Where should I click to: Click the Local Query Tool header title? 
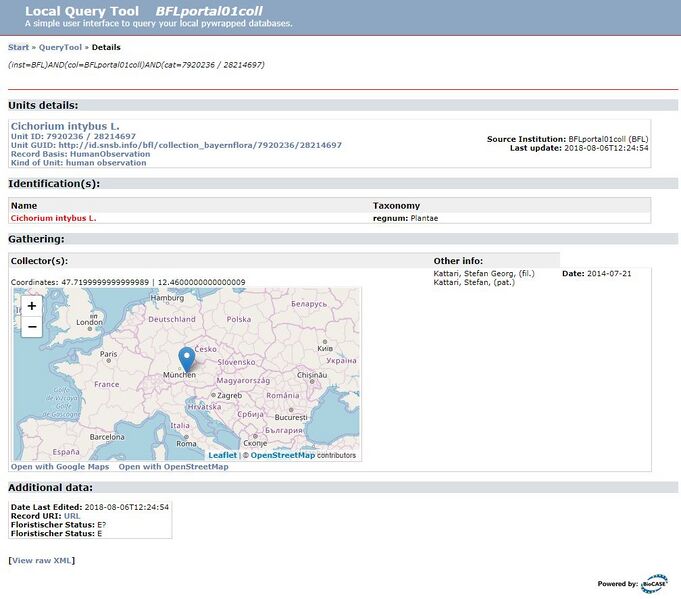tap(82, 11)
